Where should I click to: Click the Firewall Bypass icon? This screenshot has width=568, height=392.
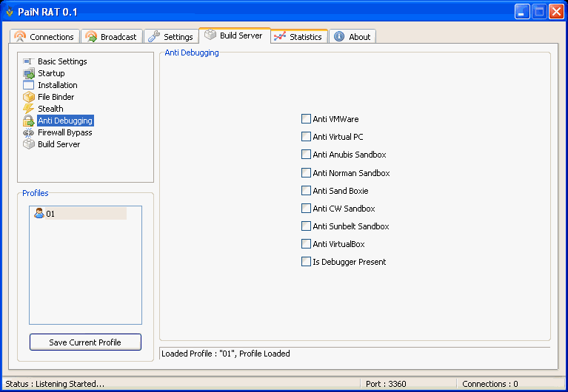point(29,132)
